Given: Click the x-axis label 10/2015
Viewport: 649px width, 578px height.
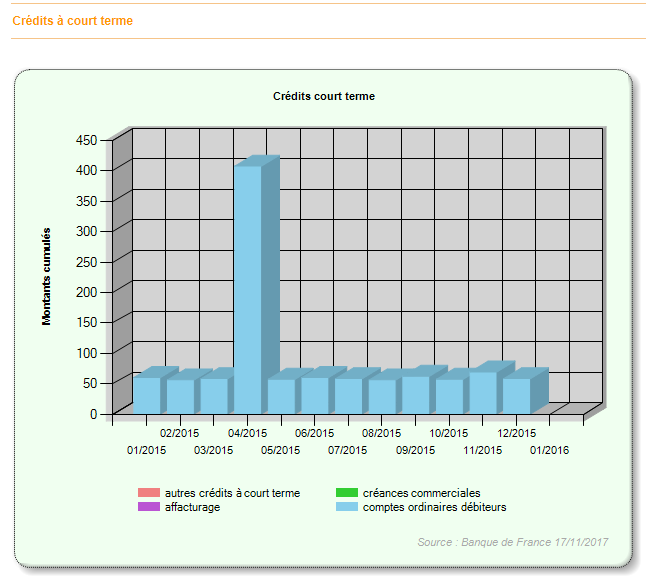Looking at the screenshot, I should 449,433.
